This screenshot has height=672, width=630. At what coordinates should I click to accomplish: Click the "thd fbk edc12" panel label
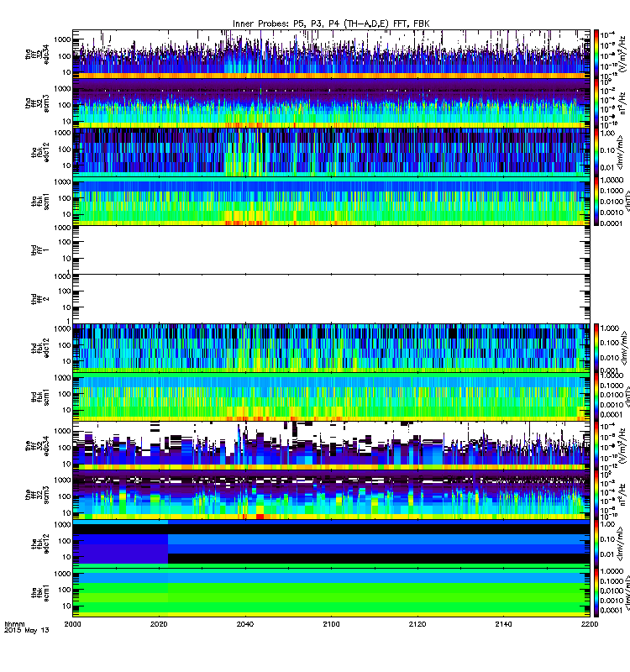click(40, 348)
